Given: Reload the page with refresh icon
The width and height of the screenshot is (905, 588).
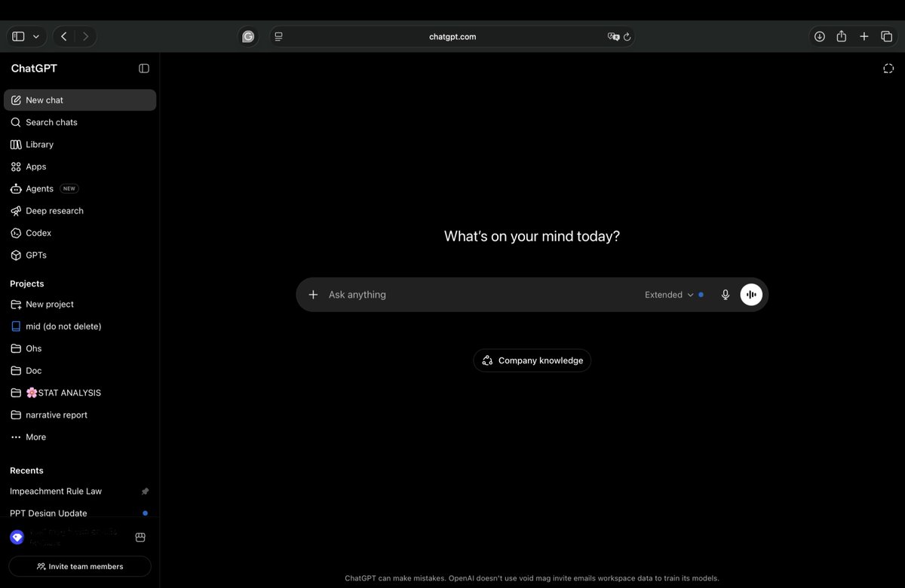Looking at the screenshot, I should tap(627, 36).
